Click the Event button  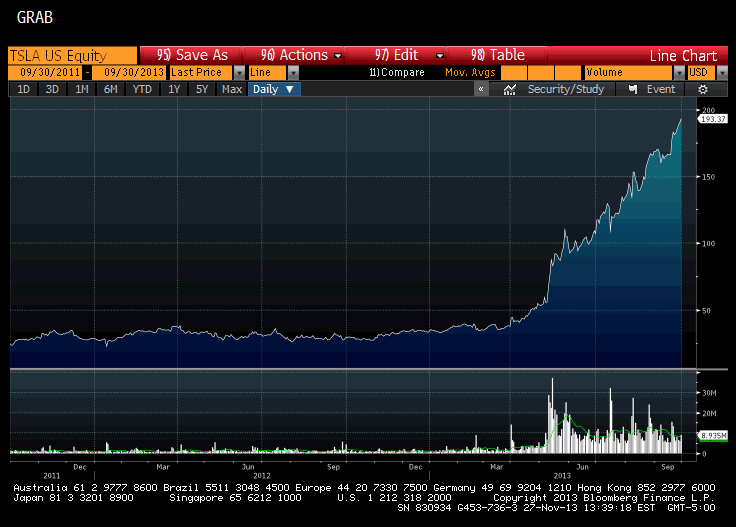[x=651, y=89]
